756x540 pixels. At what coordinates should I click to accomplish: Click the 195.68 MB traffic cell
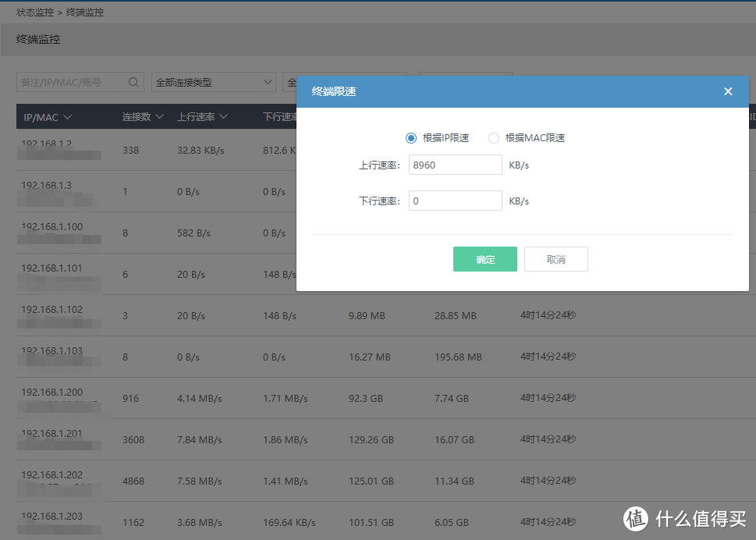(458, 357)
